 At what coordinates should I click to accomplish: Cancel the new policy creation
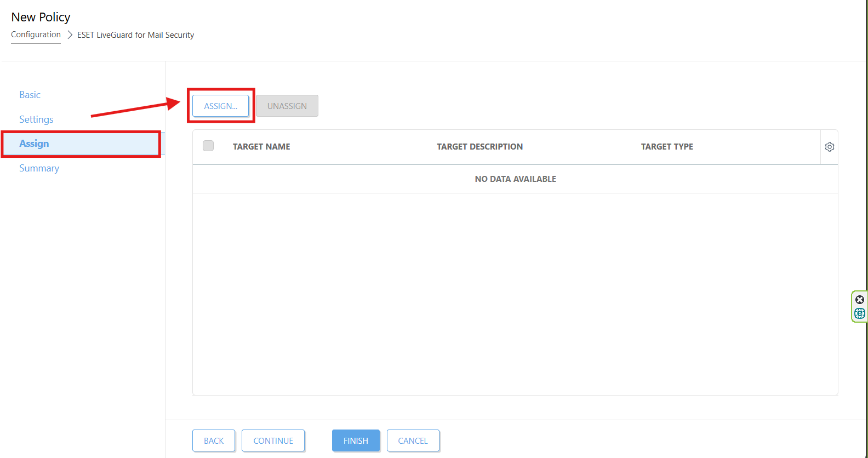click(413, 440)
